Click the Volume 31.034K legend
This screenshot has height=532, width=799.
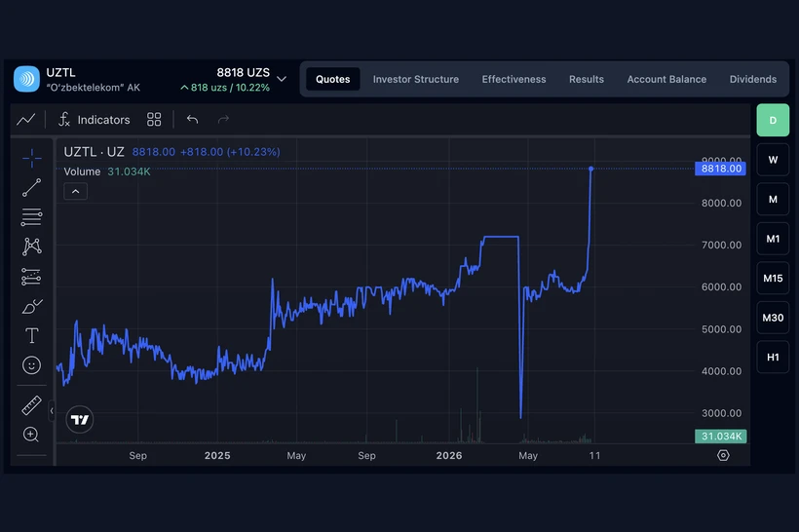tap(107, 171)
